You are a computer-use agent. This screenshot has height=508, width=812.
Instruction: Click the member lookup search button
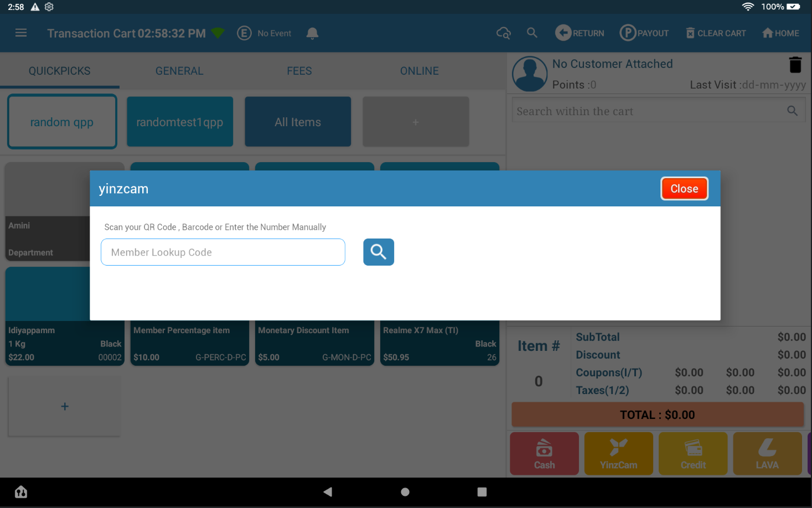pos(379,252)
